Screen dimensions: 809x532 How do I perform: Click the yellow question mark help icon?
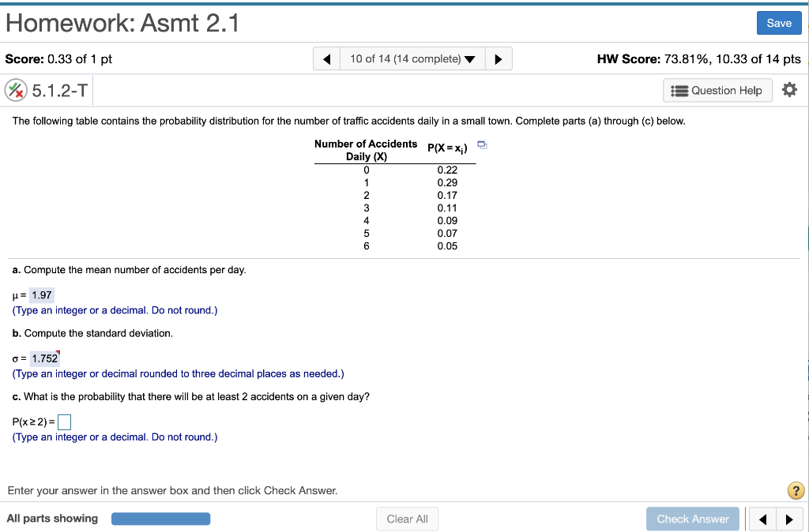point(796,490)
